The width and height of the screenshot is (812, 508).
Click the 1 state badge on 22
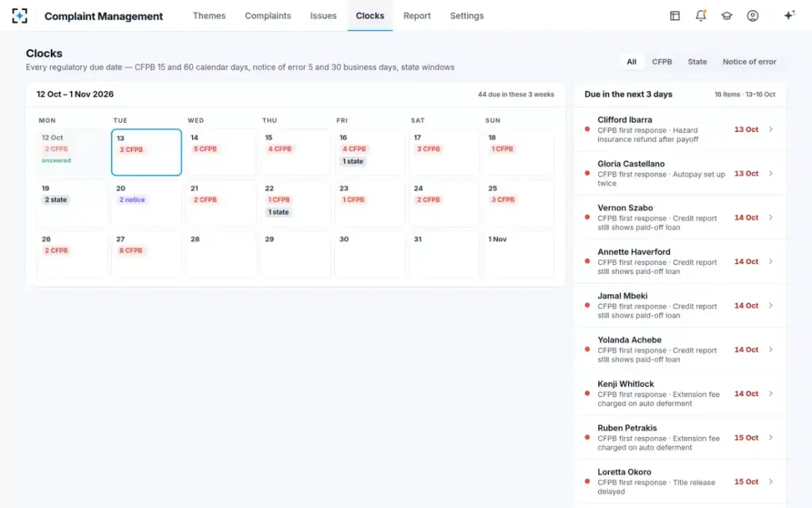[278, 212]
